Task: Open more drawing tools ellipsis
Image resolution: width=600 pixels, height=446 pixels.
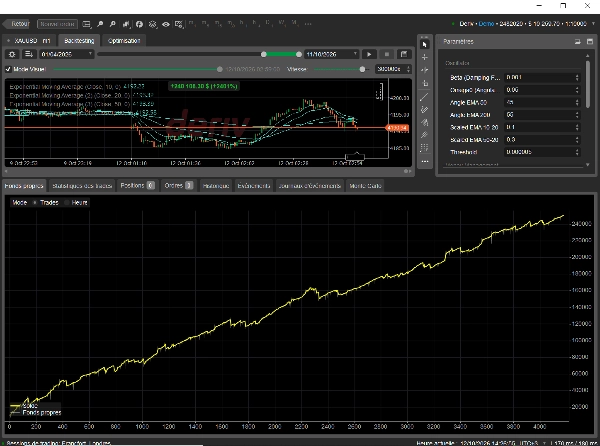Action: click(x=424, y=161)
